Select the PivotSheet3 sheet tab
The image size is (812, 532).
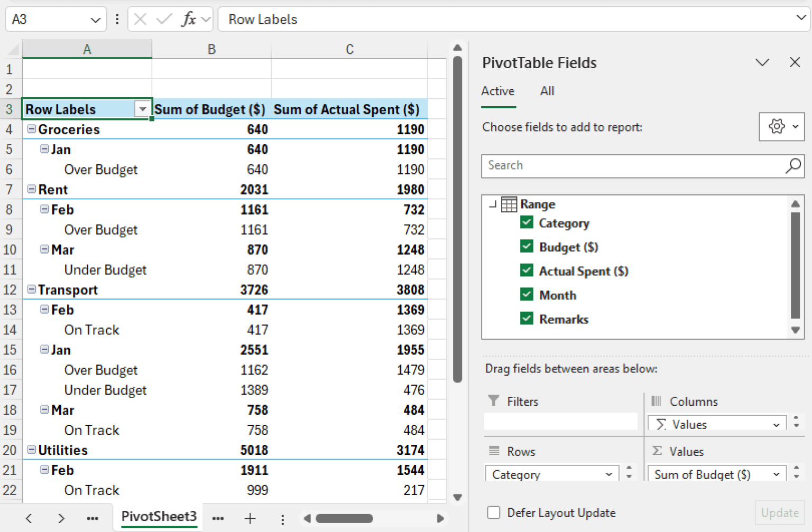158,517
